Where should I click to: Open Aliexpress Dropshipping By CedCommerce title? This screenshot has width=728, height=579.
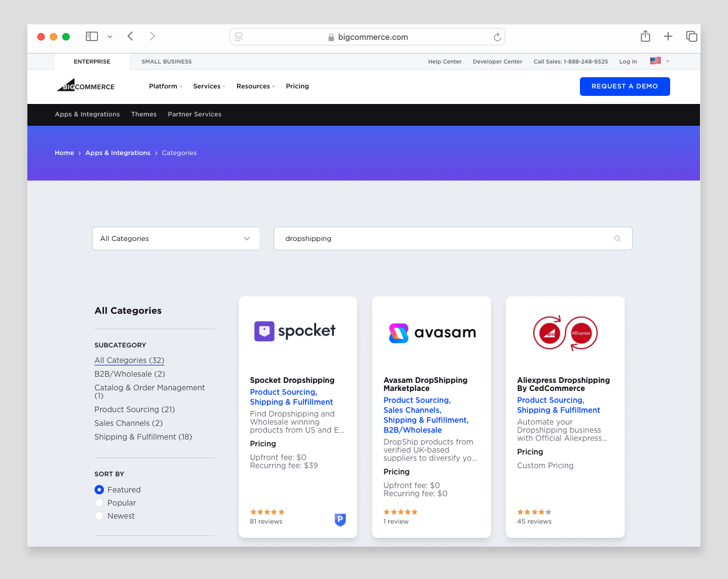coord(563,384)
